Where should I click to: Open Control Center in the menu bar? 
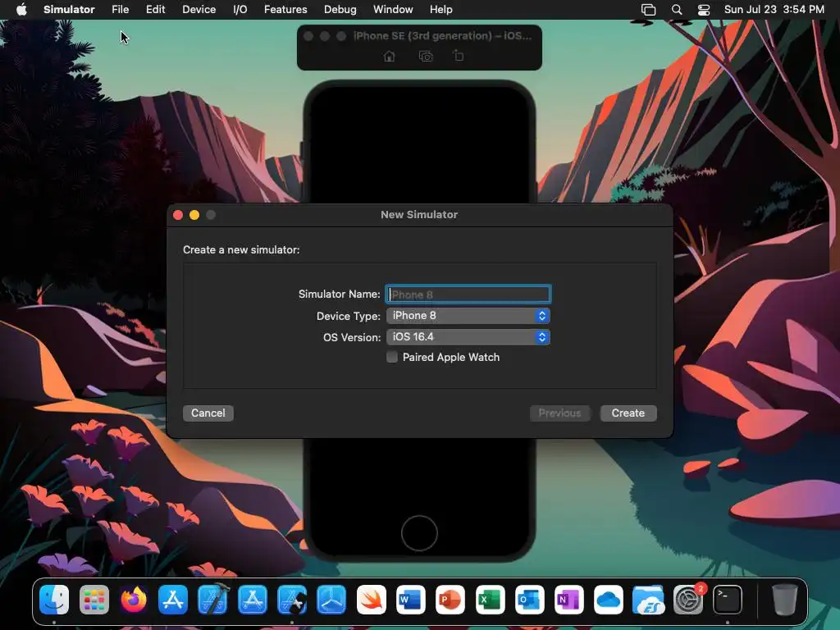coord(703,10)
